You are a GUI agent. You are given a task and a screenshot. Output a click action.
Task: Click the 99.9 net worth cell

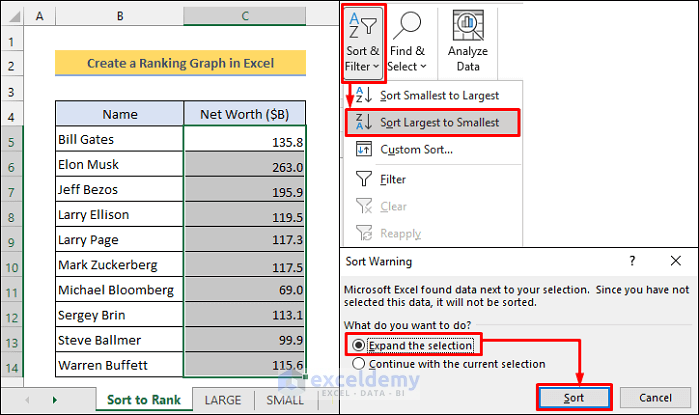[x=245, y=340]
